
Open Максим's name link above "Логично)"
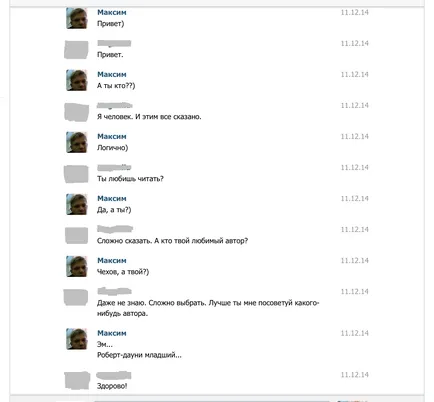coord(112,136)
